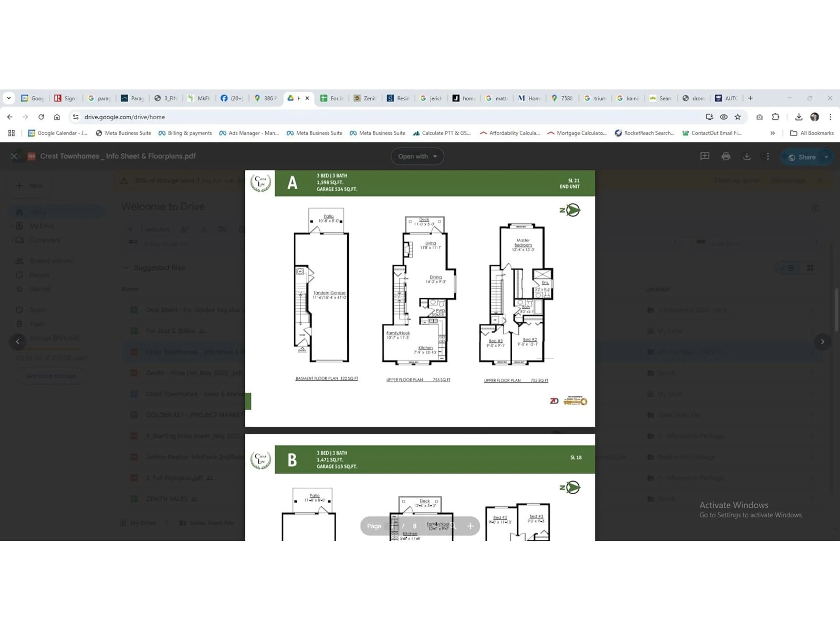Viewport: 840px width, 630px height.
Task: Open the 'Calculate PTT & GS...' bookmark
Action: (442, 133)
